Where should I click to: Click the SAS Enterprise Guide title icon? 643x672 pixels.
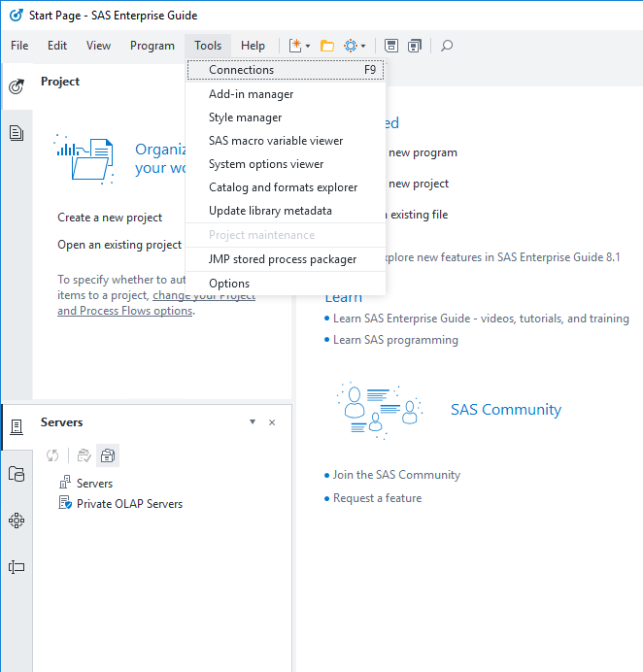click(x=17, y=16)
